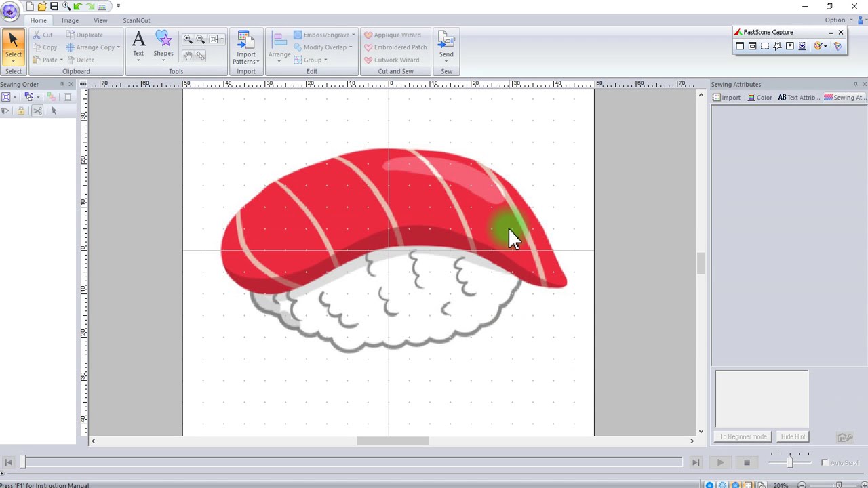Switch to the Text Attributes pane tab

[799, 98]
